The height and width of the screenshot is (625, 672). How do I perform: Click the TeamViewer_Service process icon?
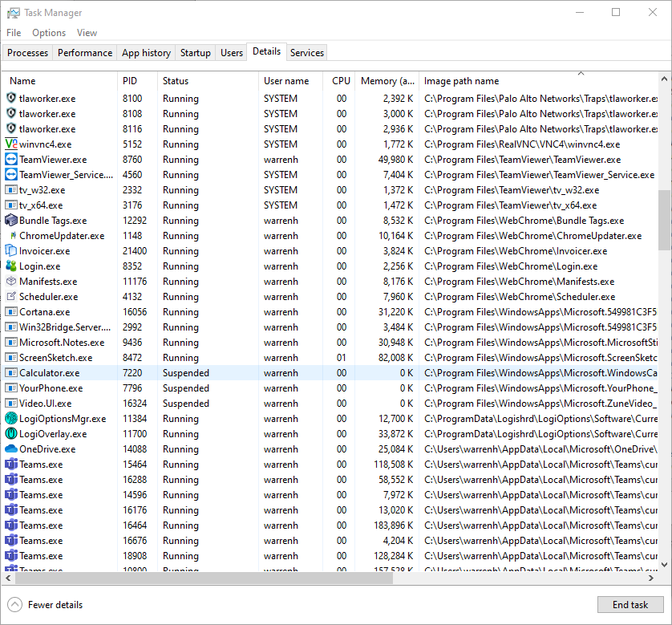[11, 174]
